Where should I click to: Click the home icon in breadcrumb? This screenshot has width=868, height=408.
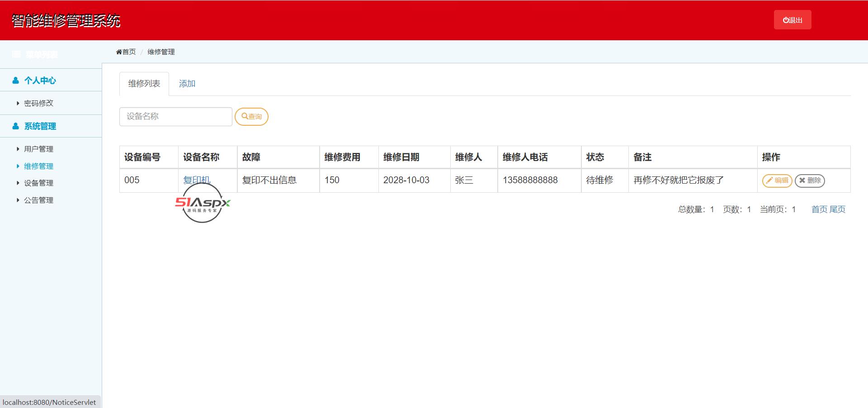pyautogui.click(x=119, y=52)
